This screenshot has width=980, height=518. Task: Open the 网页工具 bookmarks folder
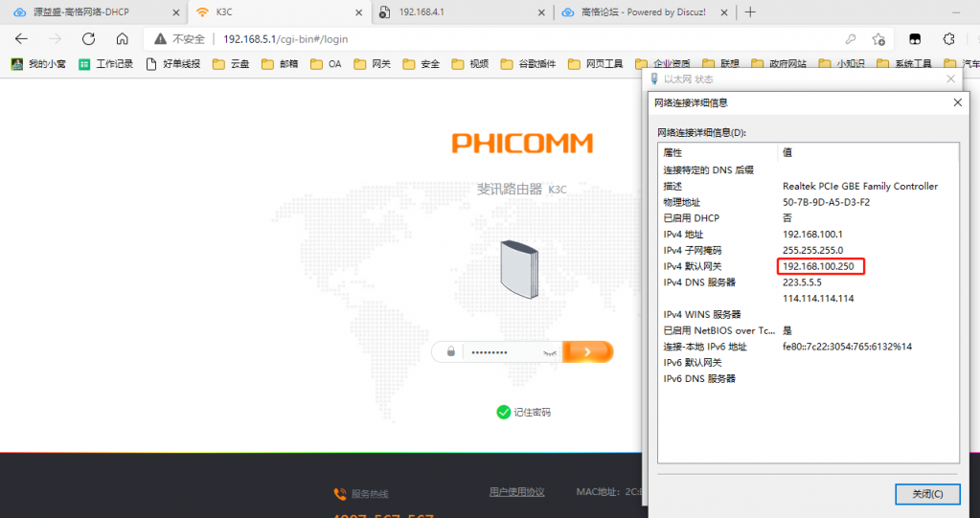point(596,64)
